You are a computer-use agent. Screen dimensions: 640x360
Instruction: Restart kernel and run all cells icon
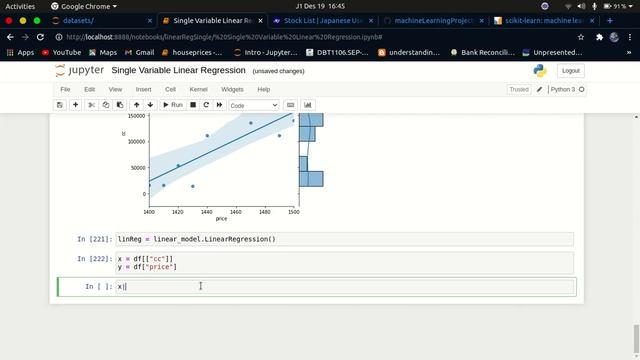point(220,105)
